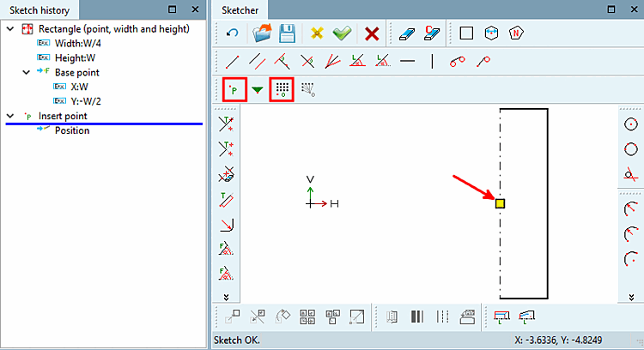This screenshot has height=350, width=644.
Task: Accept the sketch with the green checkmark
Action: (342, 33)
